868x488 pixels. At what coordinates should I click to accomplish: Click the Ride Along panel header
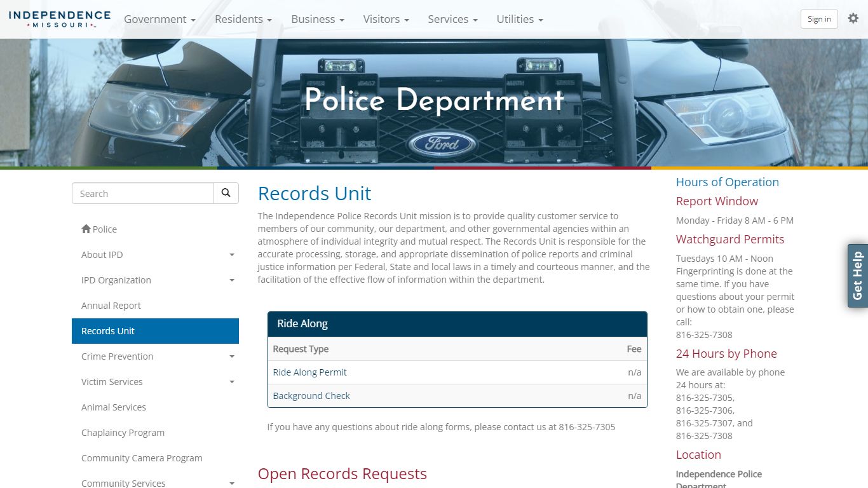tap(458, 324)
